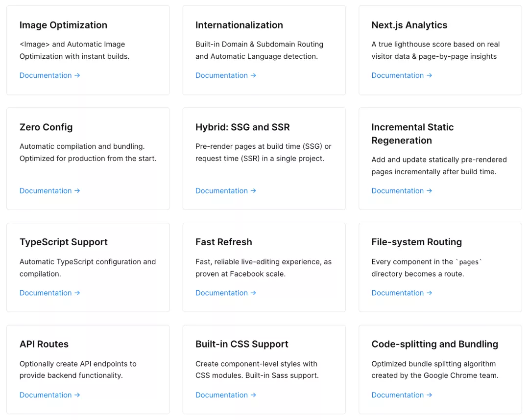
Task: Click arrow icon after Internationalization Documentation
Action: click(x=253, y=75)
